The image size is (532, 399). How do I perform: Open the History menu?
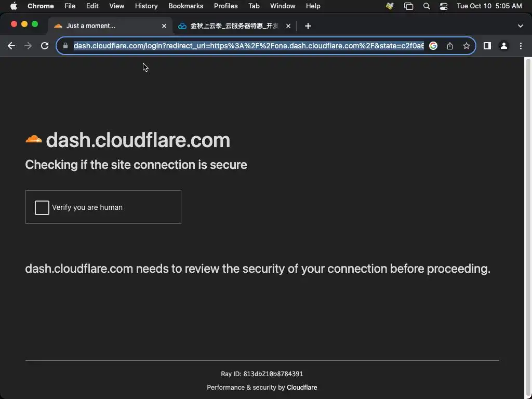(146, 6)
